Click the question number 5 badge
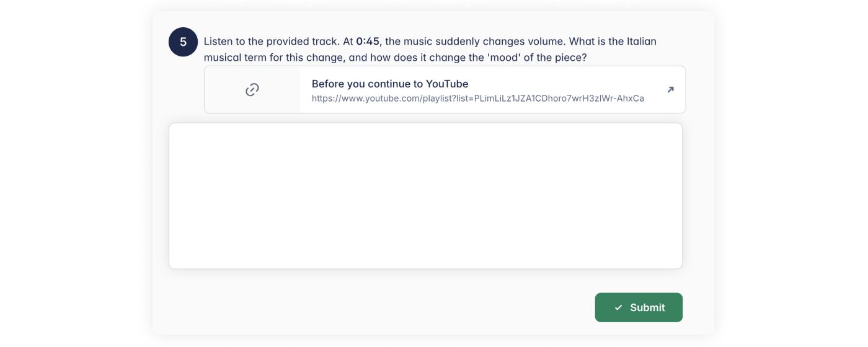The height and width of the screenshot is (347, 868). click(x=183, y=42)
